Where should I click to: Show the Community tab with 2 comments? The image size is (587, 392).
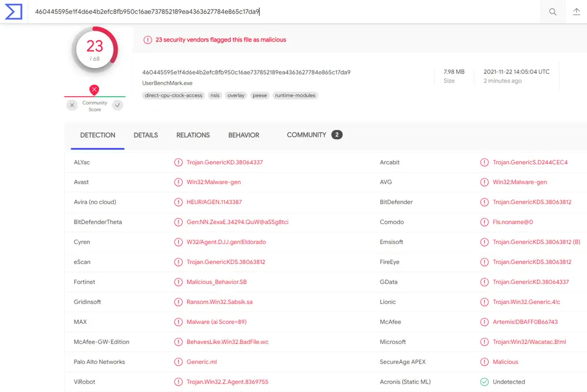click(313, 135)
